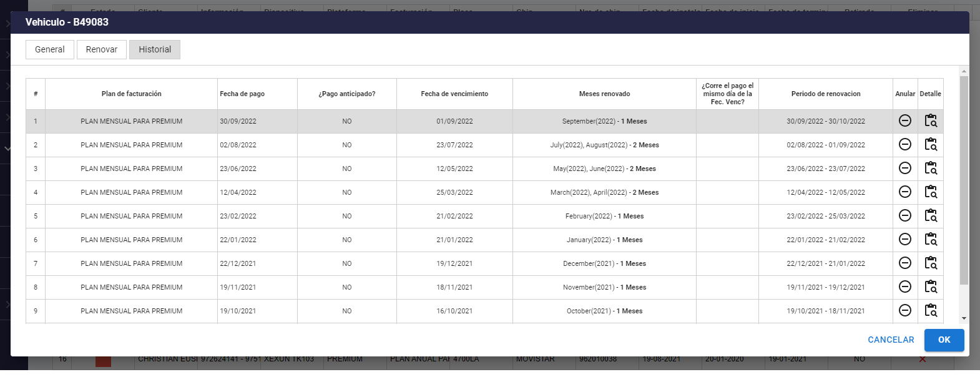Open detail icon for February(2022) renewal
980x382 pixels.
coord(930,216)
